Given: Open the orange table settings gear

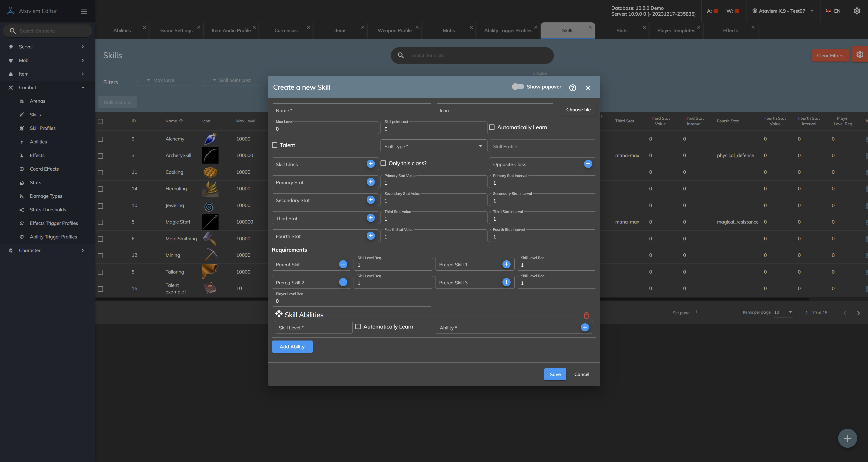Looking at the screenshot, I should tap(860, 55).
